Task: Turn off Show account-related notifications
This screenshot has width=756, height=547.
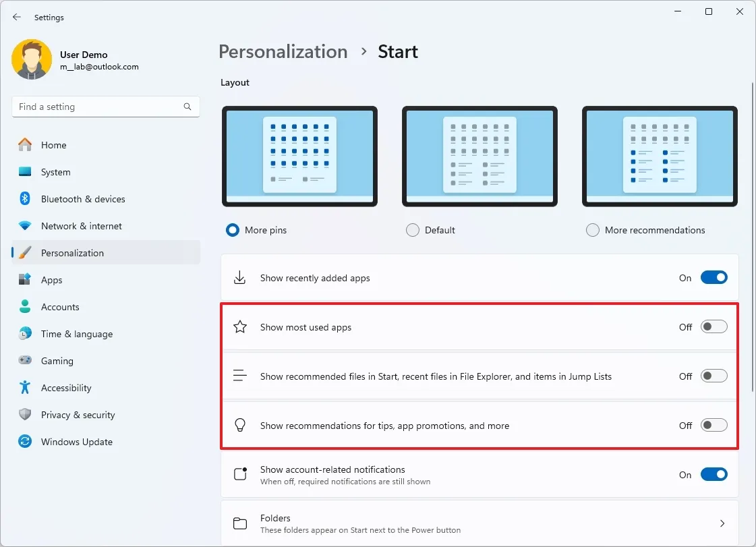Action: point(714,475)
